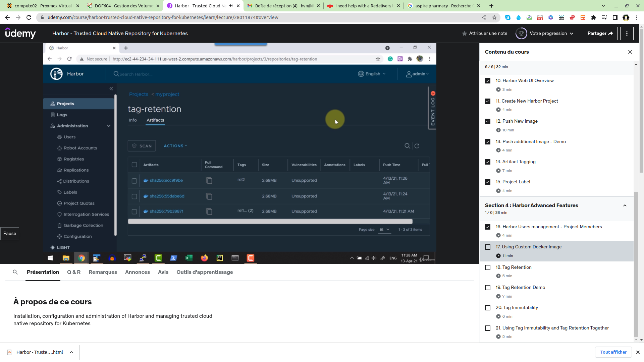This screenshot has width=644, height=362.
Task: Reload the page with browser refresh icon
Action: pyautogui.click(x=29, y=17)
